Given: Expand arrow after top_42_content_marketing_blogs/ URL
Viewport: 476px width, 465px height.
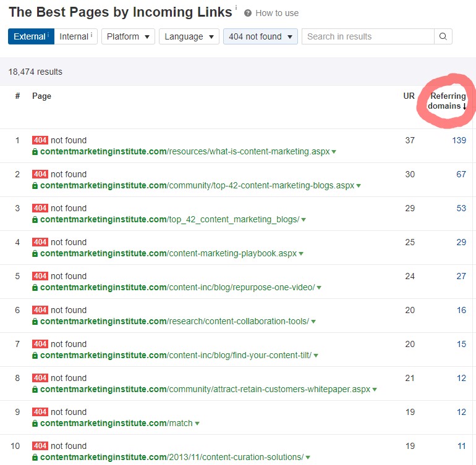Looking at the screenshot, I should (304, 220).
